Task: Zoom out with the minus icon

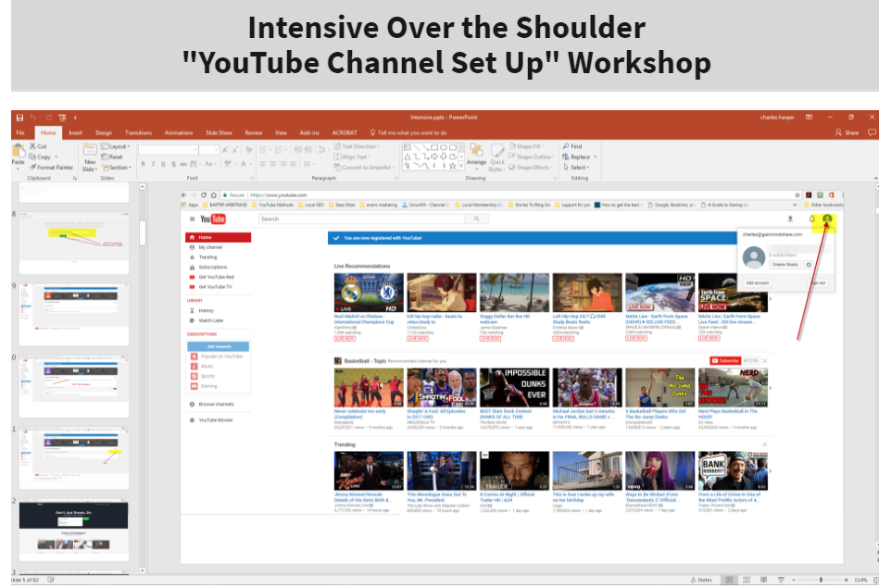Action: (x=794, y=581)
